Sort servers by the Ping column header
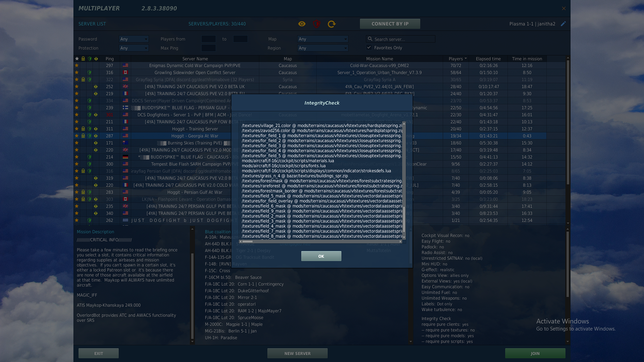This screenshot has height=362, width=644. click(x=110, y=59)
